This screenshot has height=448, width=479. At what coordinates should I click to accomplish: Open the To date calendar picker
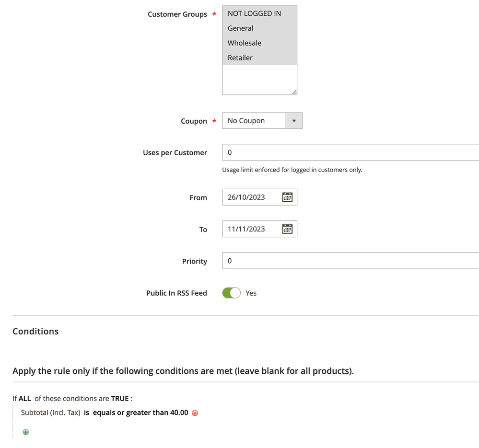click(x=287, y=229)
